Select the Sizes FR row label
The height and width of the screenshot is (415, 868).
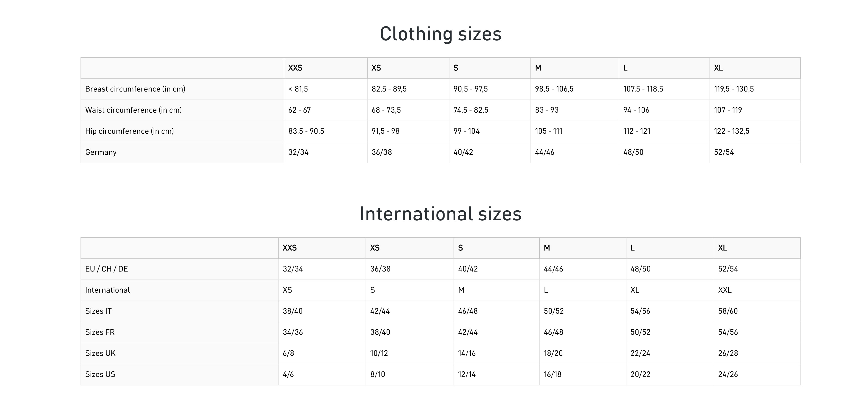[x=100, y=332]
